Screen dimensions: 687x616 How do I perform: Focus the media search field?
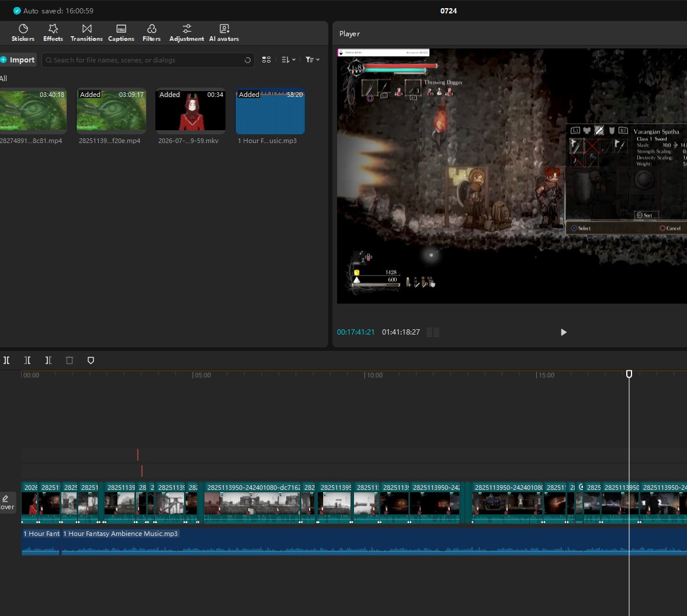tap(148, 60)
